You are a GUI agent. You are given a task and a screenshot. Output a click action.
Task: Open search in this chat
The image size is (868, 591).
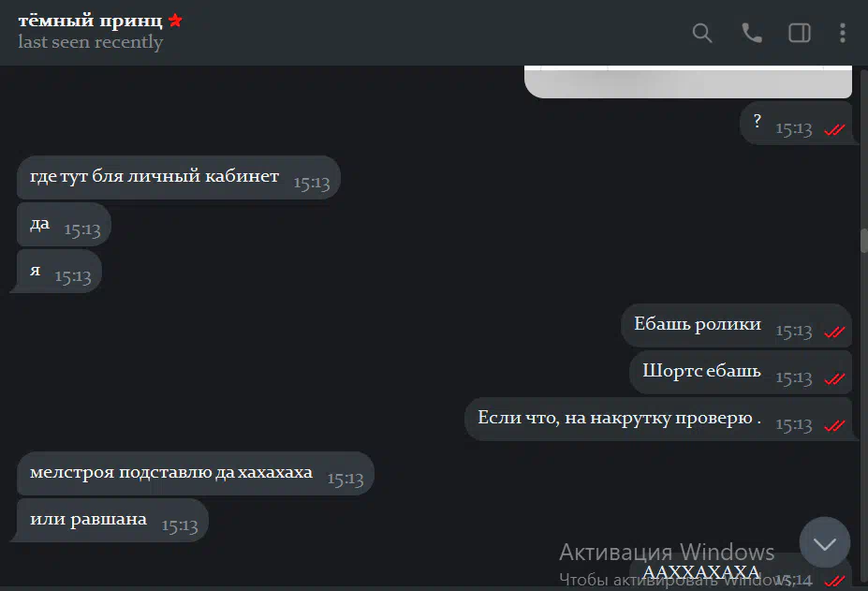(702, 33)
